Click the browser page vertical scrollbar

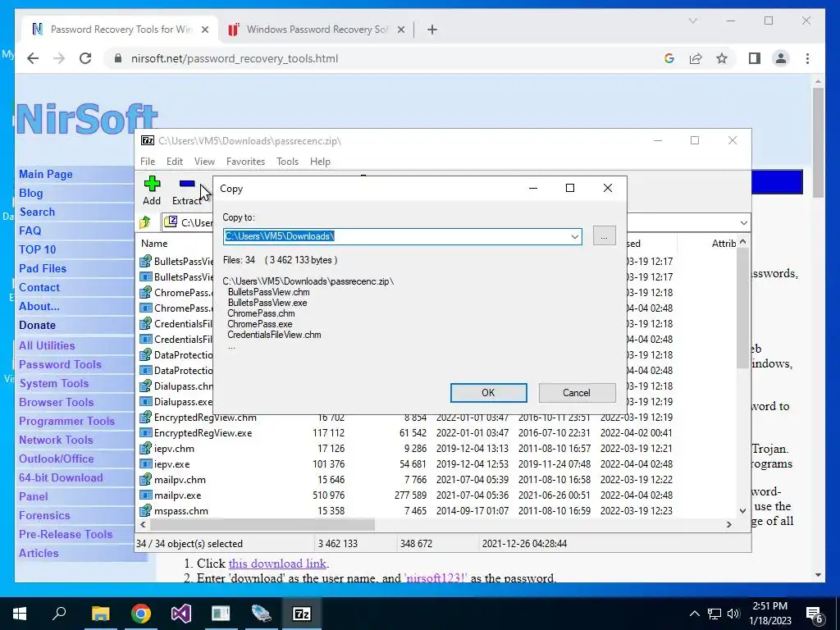coord(818,143)
